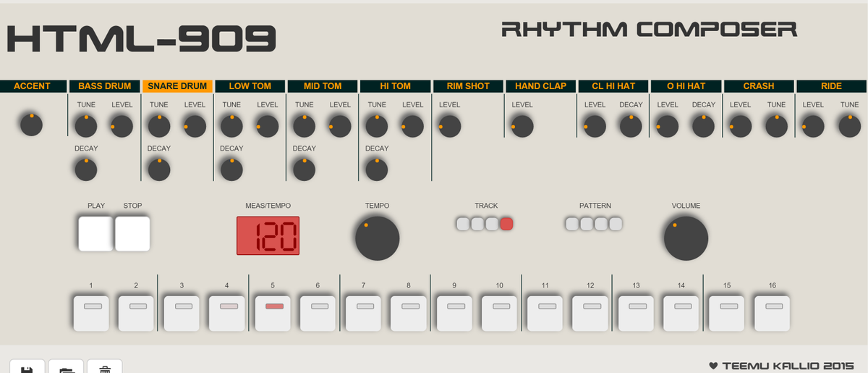
Task: Click the Snare Drum TUNE knob
Action: [158, 127]
